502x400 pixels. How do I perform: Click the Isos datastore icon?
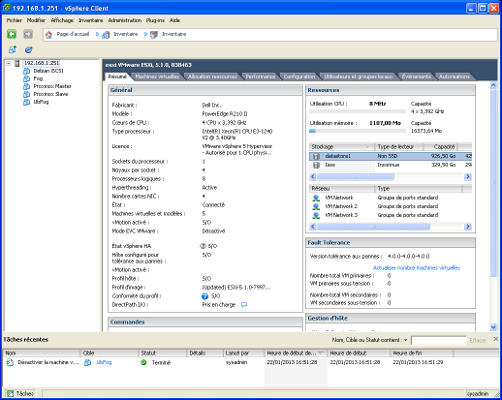(316, 165)
